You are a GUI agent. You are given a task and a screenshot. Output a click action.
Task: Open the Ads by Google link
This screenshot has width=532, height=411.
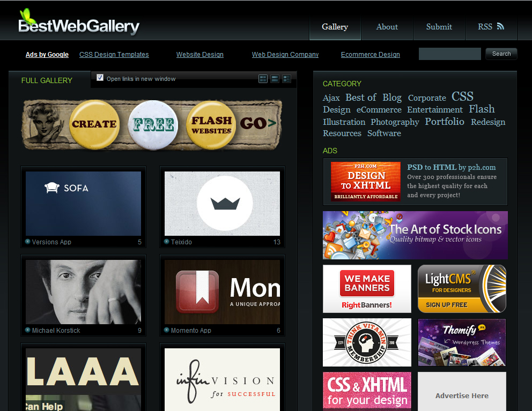(x=47, y=55)
